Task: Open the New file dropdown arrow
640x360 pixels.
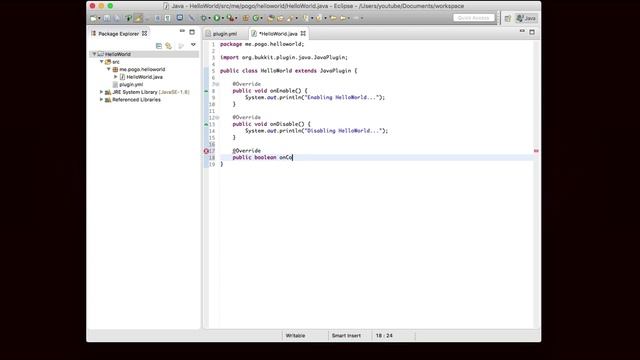Action: [x=99, y=18]
